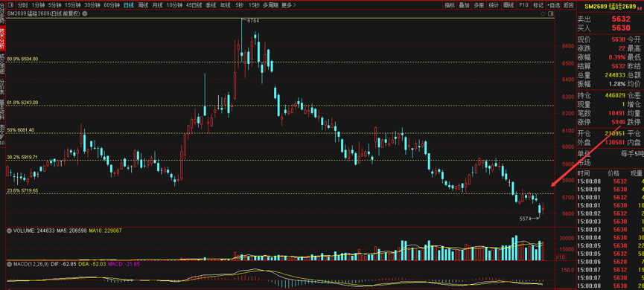Open the 分时走势 sidebar tab
This screenshot has height=290, width=644.
pyautogui.click(x=2, y=13)
